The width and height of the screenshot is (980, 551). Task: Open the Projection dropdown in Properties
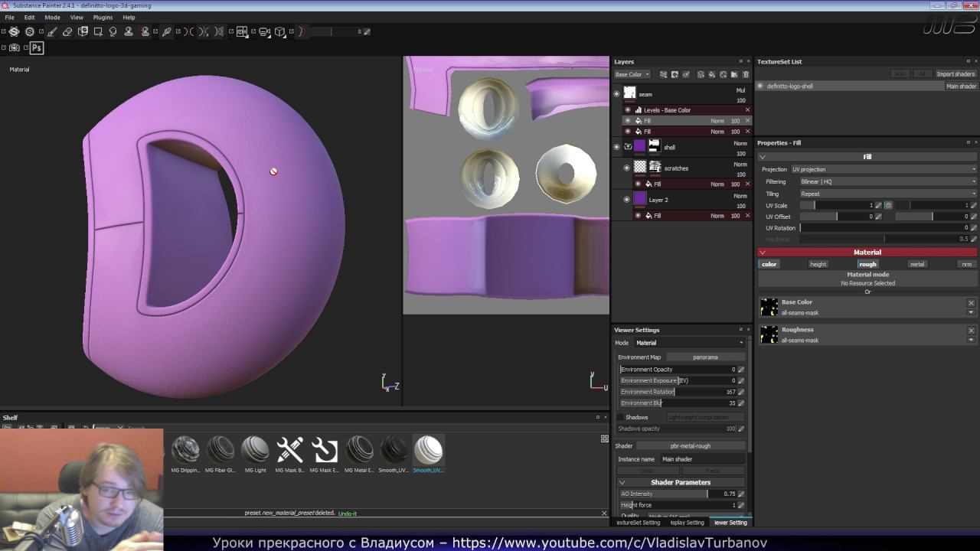click(x=884, y=169)
